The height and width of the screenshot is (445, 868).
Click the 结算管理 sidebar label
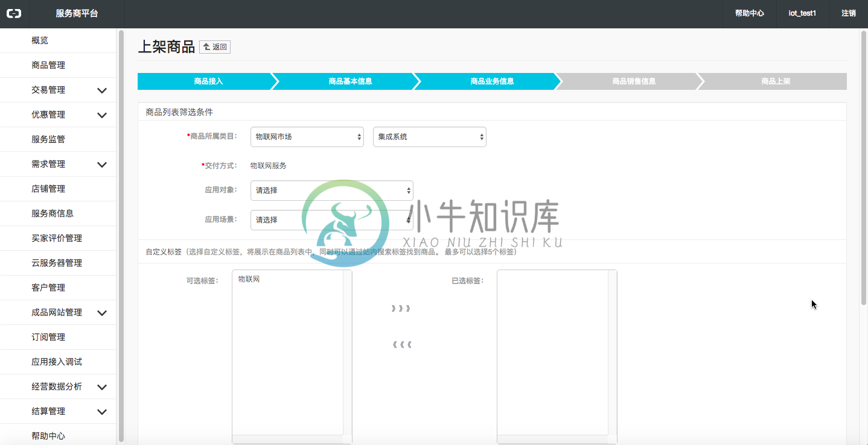pos(48,411)
